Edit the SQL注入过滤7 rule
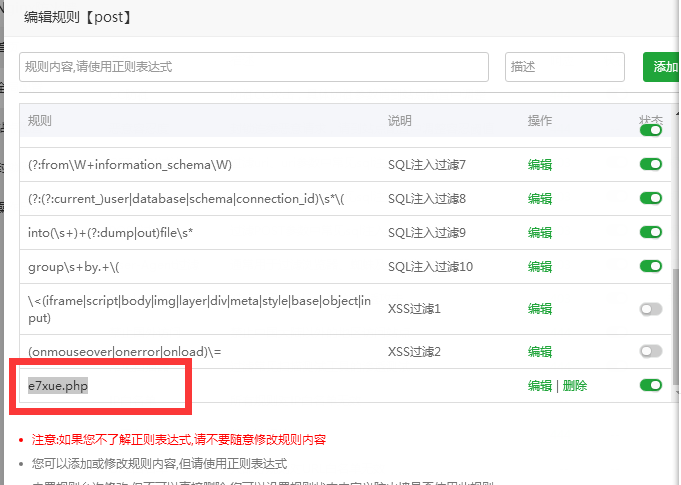The image size is (681, 485). pos(540,165)
